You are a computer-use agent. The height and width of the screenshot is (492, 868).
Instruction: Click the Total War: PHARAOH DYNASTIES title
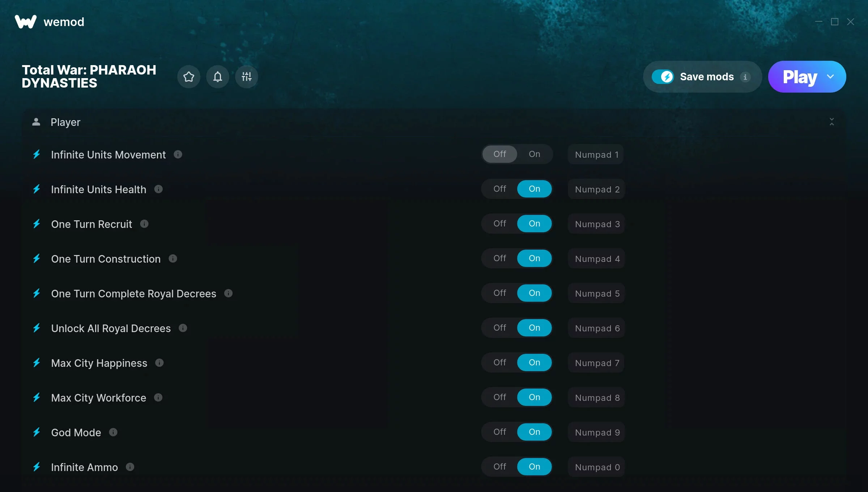tap(89, 76)
